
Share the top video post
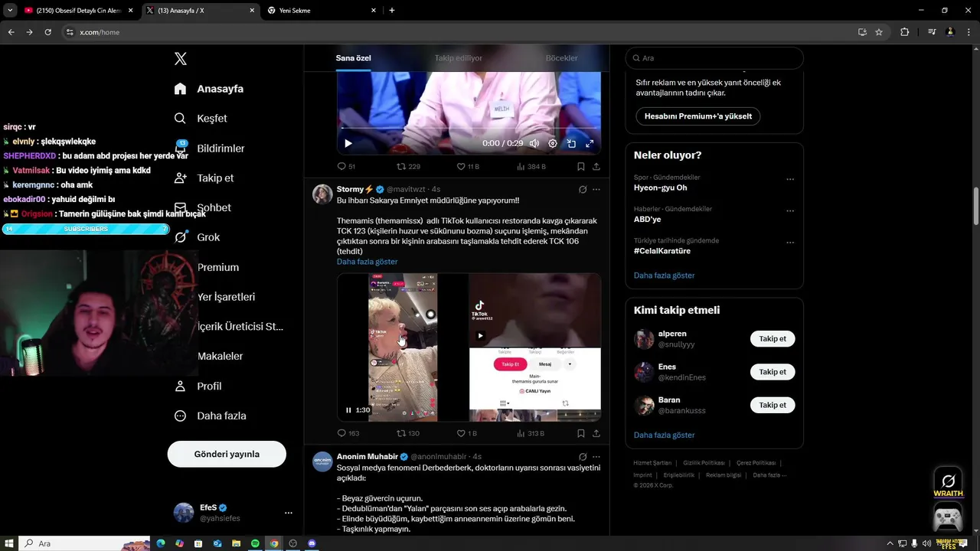coord(596,166)
